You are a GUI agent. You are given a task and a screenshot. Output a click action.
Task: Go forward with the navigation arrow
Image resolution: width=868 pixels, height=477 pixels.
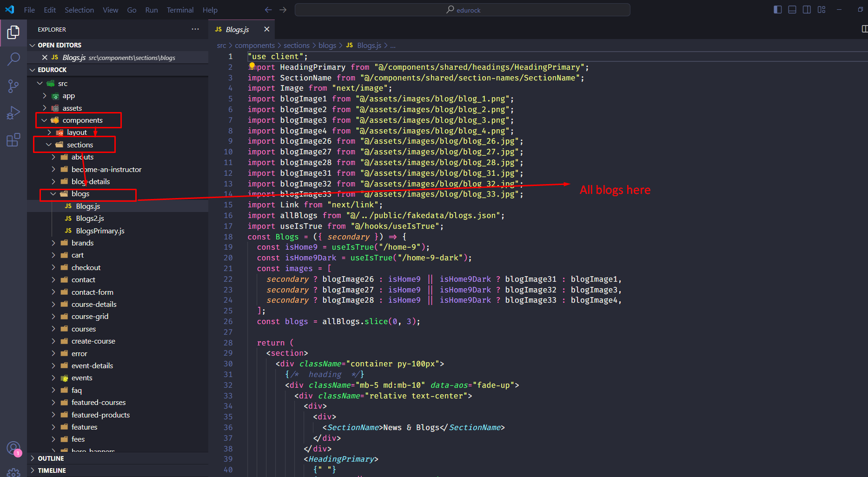click(283, 10)
